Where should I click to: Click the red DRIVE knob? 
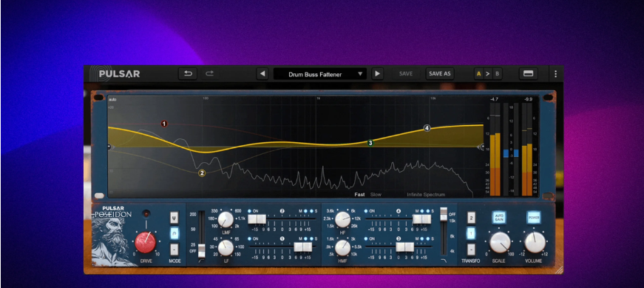point(146,242)
